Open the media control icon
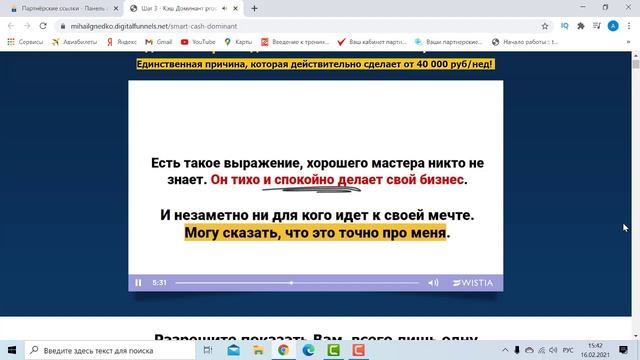This screenshot has height=360, width=640. pyautogui.click(x=597, y=26)
